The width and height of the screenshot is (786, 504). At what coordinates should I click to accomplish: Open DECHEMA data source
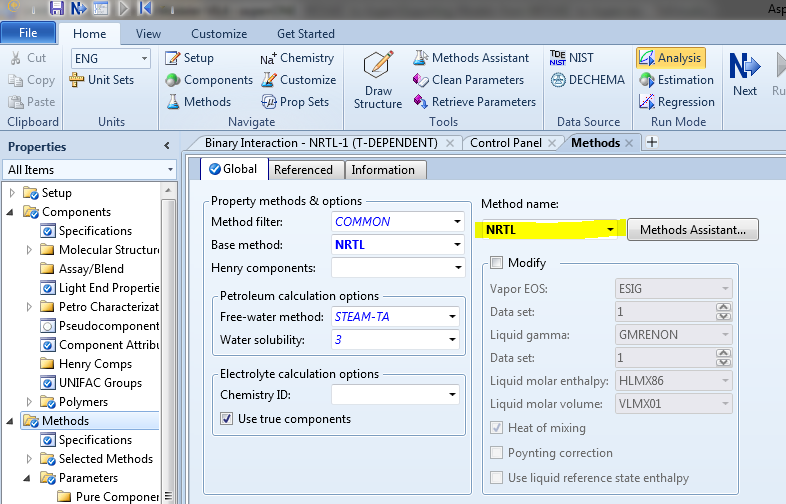click(x=587, y=80)
